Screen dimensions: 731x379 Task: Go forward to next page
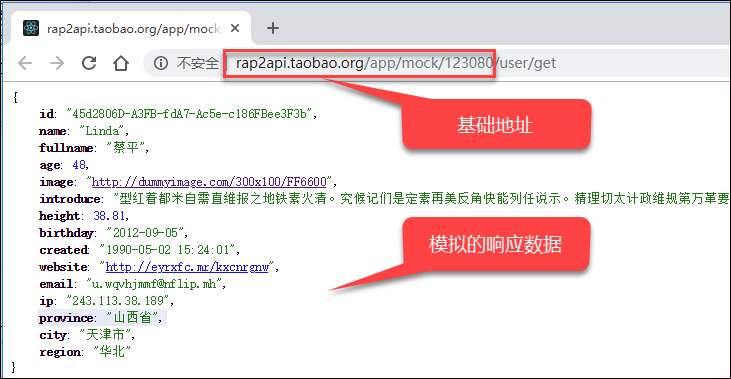tap(57, 63)
